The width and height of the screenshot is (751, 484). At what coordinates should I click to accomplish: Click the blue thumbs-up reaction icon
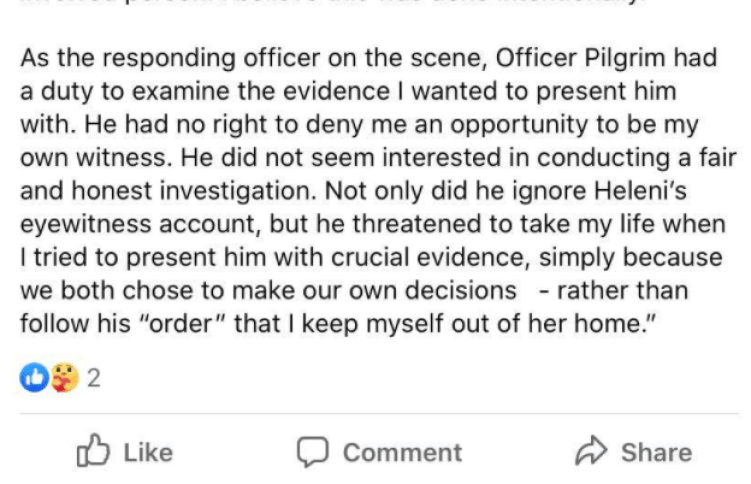pyautogui.click(x=34, y=378)
